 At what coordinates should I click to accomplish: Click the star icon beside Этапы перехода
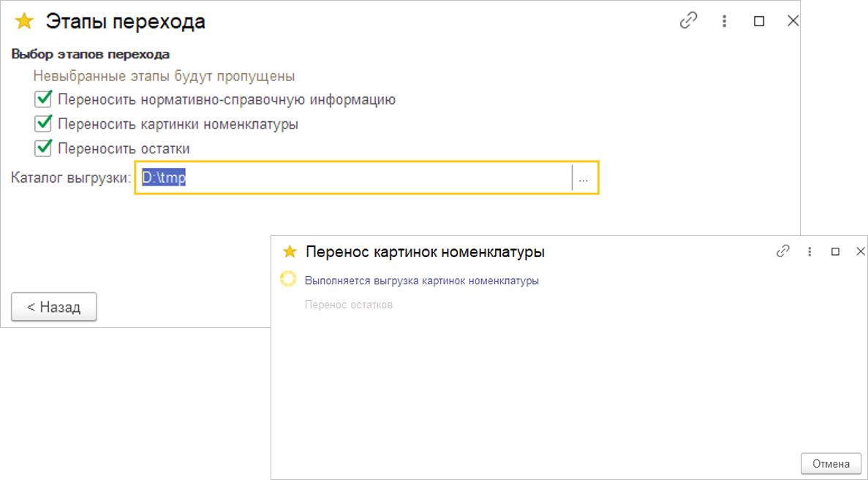pos(25,22)
